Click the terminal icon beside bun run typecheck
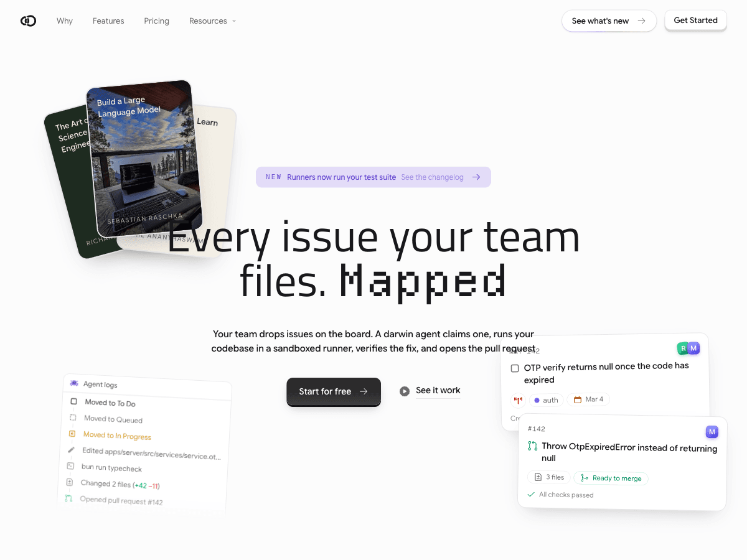The height and width of the screenshot is (560, 747). [x=70, y=466]
